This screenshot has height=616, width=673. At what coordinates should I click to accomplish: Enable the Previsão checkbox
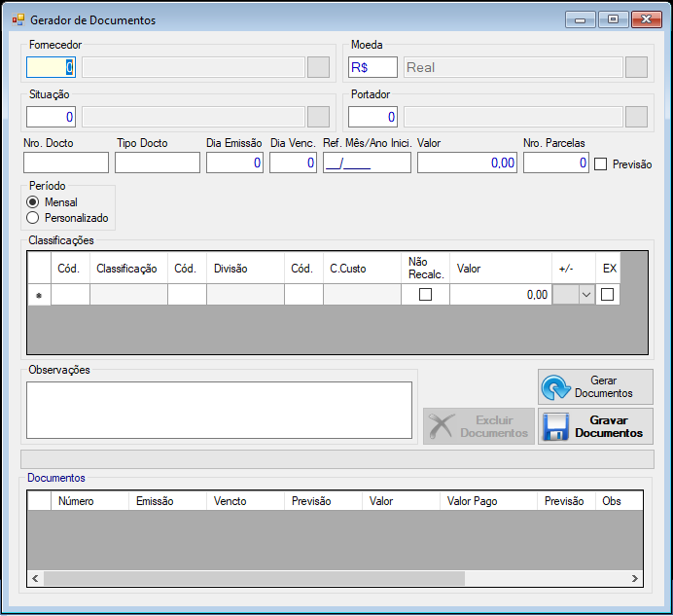point(600,163)
